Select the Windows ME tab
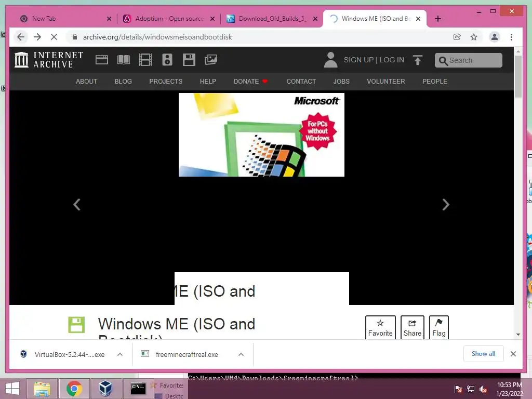This screenshot has width=532, height=399. tap(375, 19)
